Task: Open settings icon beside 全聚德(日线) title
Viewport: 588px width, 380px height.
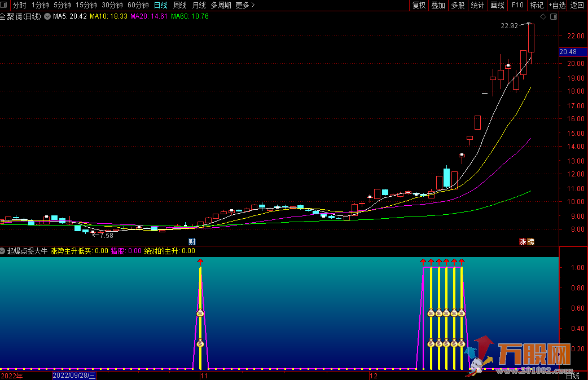Action: pos(46,16)
